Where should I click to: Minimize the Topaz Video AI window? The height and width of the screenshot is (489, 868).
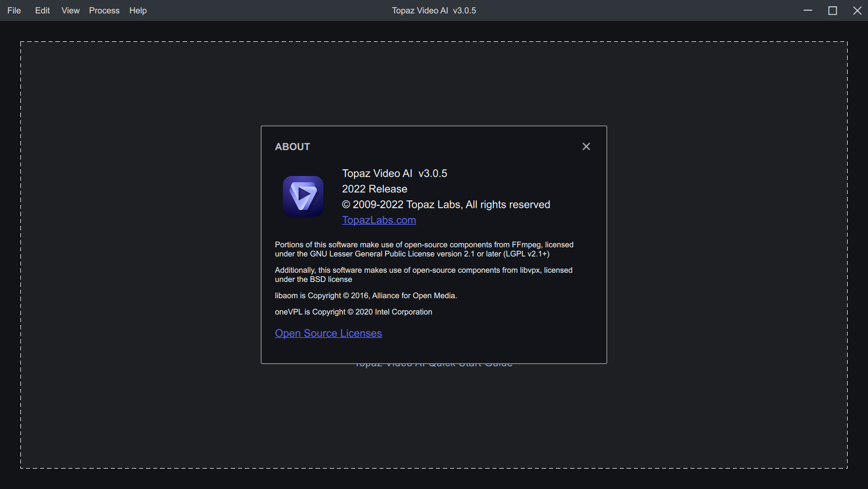[808, 11]
